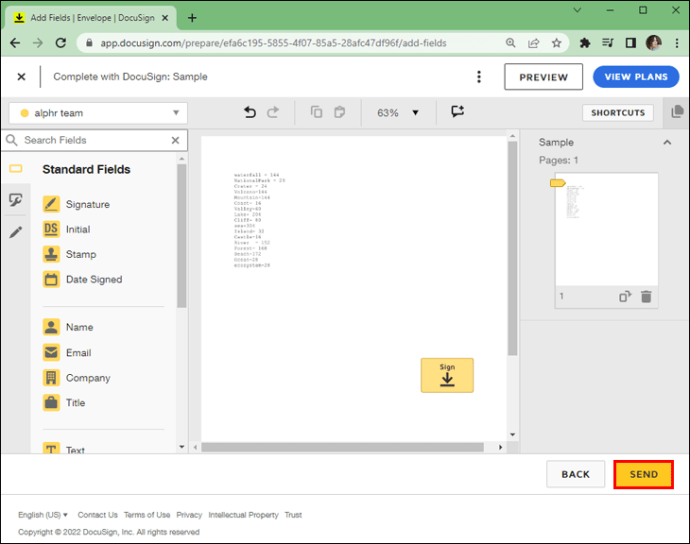Viewport: 690px width, 544px height.
Task: Open the Terms of Use link
Action: click(147, 515)
